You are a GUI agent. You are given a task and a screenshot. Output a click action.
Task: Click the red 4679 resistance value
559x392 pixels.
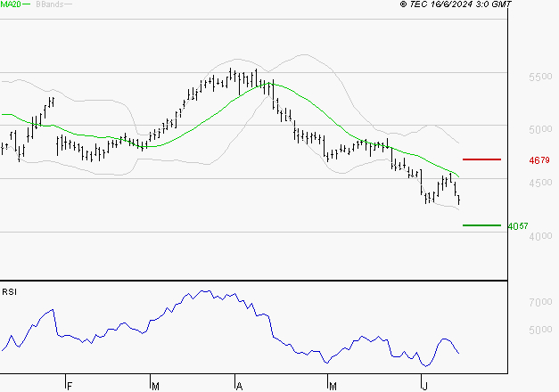[x=539, y=160]
